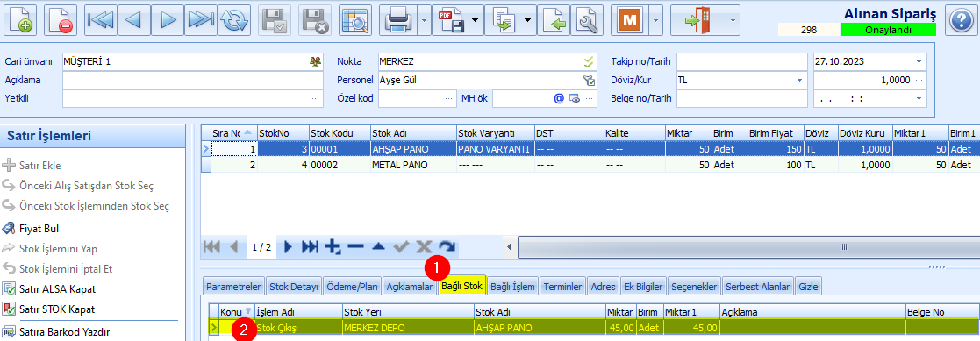Click the orange M icon button
The width and height of the screenshot is (980, 341).
(629, 20)
